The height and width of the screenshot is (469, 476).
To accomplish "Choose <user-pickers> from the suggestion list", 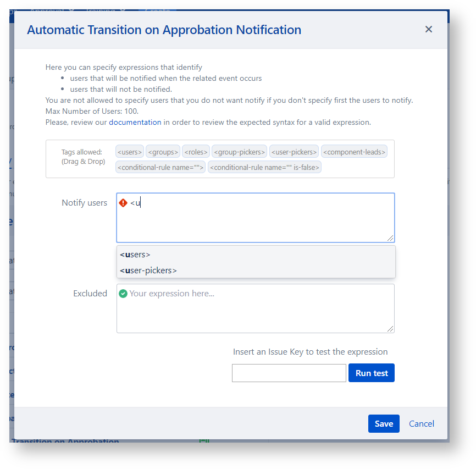I will coord(148,271).
